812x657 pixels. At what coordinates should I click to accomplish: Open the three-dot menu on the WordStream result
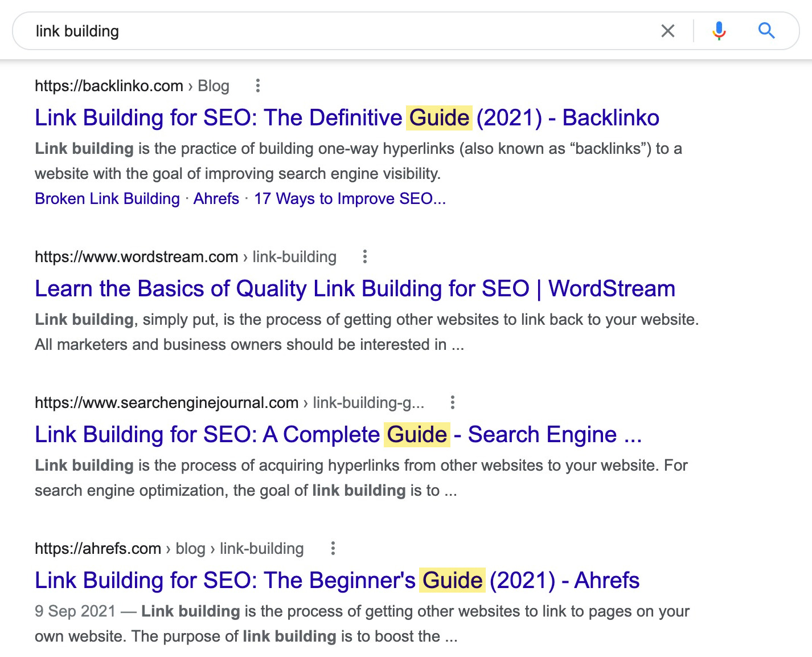tap(364, 257)
